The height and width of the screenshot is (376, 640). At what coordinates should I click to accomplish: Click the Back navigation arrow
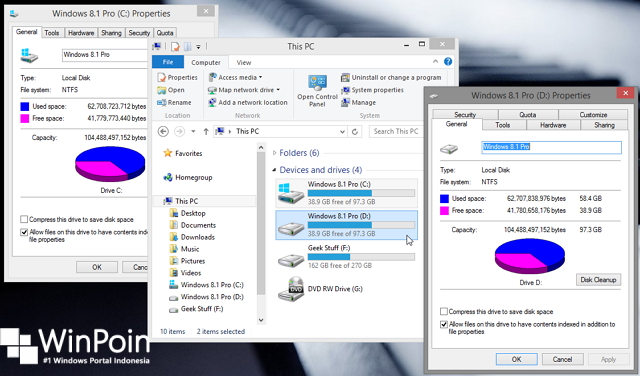point(163,131)
